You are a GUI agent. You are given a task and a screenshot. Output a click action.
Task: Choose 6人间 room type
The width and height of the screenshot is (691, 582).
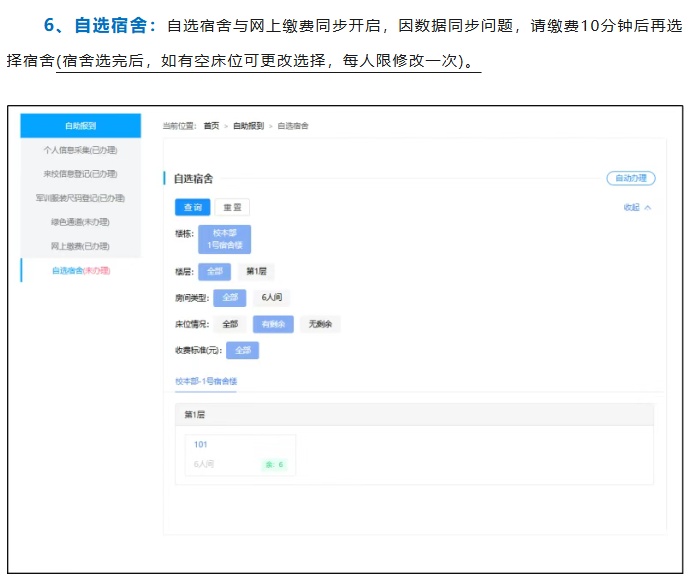271,297
